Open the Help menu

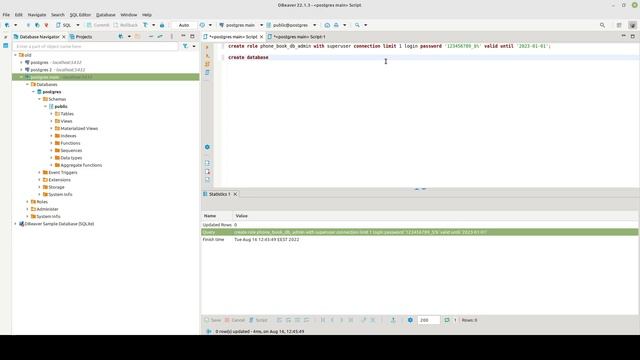(147, 15)
